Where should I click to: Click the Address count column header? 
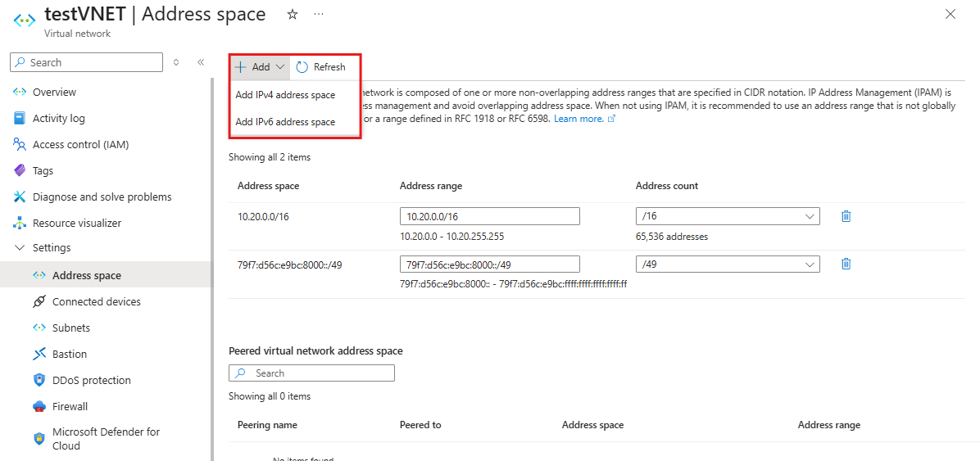667,186
